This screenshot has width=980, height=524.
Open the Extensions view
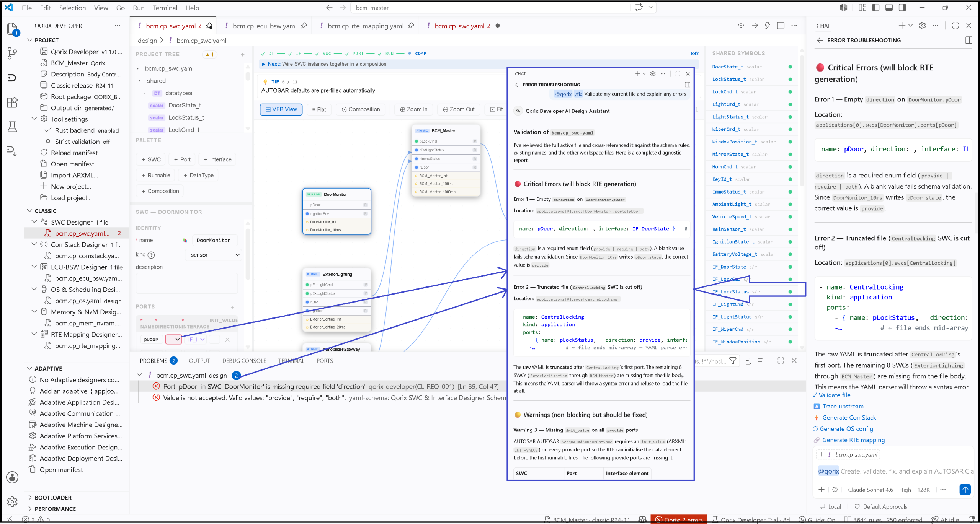12,102
